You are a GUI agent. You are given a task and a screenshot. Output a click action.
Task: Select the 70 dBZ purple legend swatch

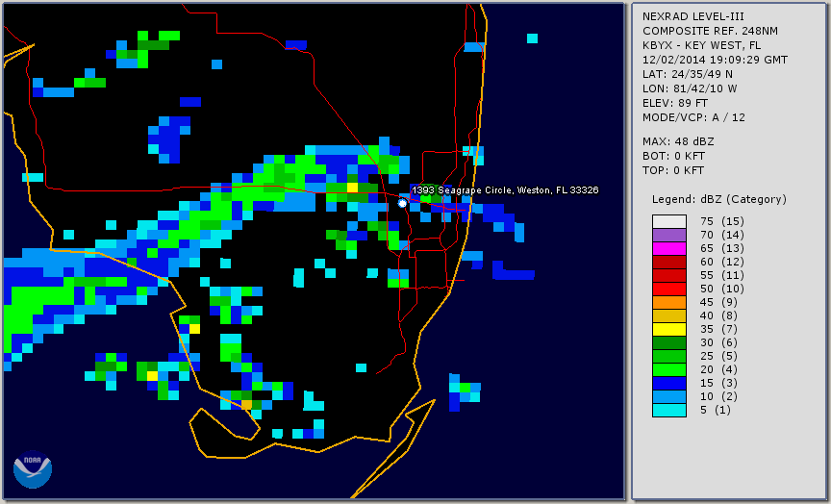(x=669, y=235)
